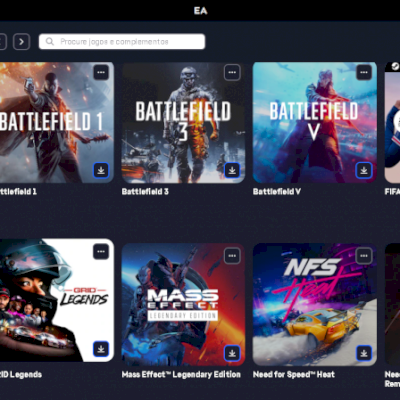This screenshot has height=400, width=400.
Task: Select the 'Need for Speed™ Heat' title text
Action: pyautogui.click(x=294, y=375)
